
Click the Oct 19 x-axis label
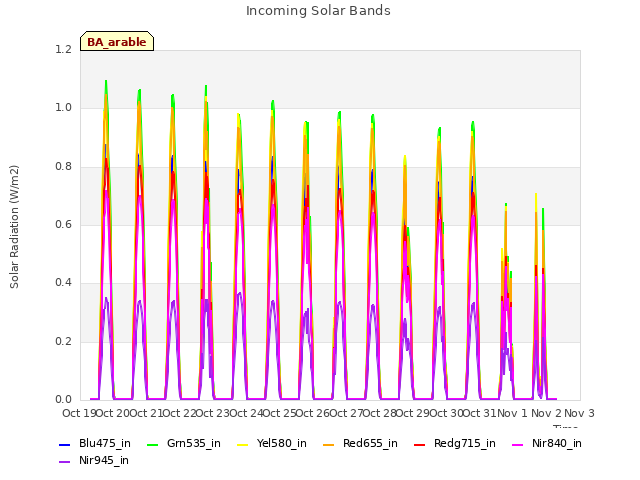click(79, 413)
